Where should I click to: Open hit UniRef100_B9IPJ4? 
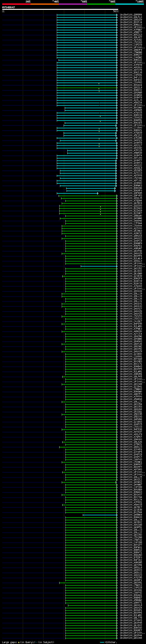point(131,22)
